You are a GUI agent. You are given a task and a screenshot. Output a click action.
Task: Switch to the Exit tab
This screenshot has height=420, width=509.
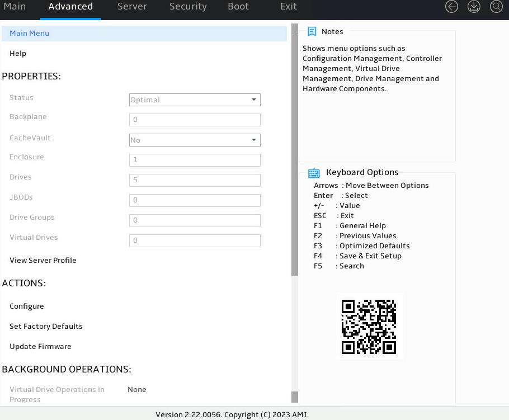pyautogui.click(x=289, y=6)
